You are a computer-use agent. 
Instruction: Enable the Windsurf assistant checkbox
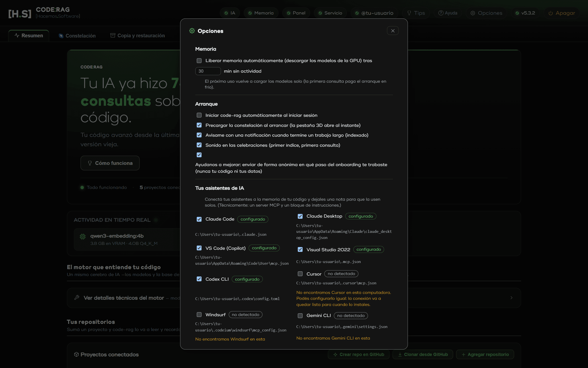click(199, 315)
